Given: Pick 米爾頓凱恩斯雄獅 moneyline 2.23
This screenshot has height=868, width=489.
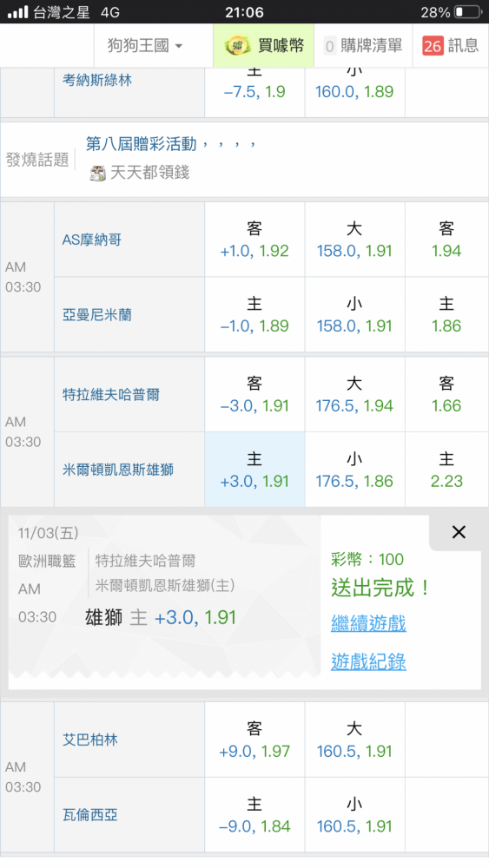Looking at the screenshot, I should pos(446,470).
